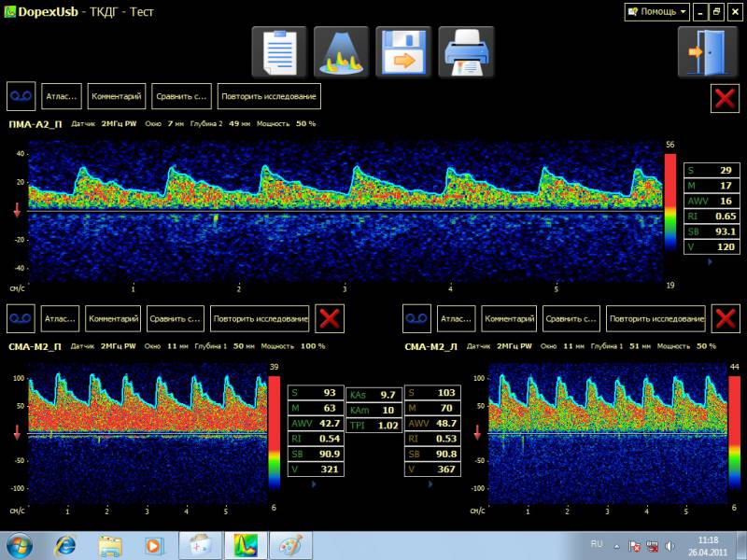Expand more parameters arrow under ПМА-A2_П values
Screen dimensions: 747x560
[711, 261]
